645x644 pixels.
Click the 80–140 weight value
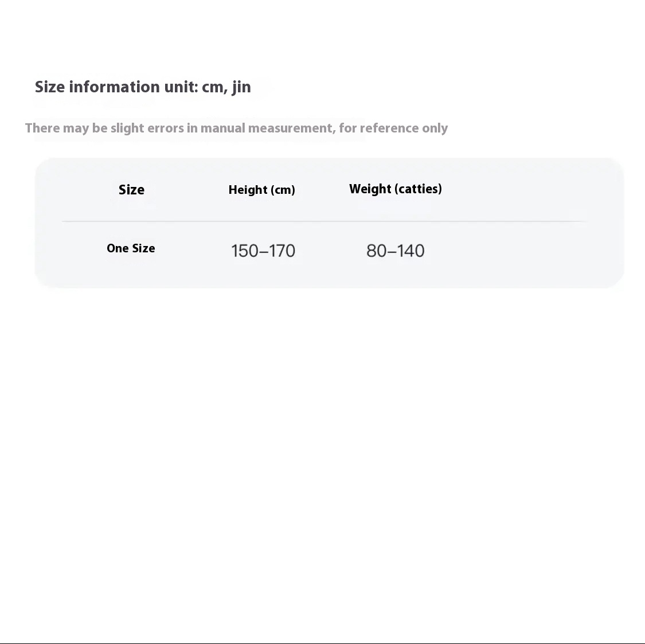[395, 251]
